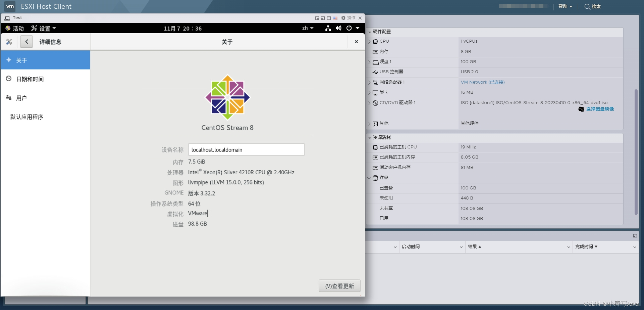Expand the CPU hardware entry

tap(369, 41)
